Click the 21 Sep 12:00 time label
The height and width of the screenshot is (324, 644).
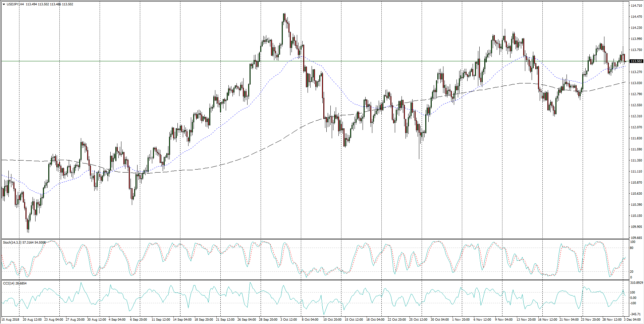pyautogui.click(x=225, y=320)
